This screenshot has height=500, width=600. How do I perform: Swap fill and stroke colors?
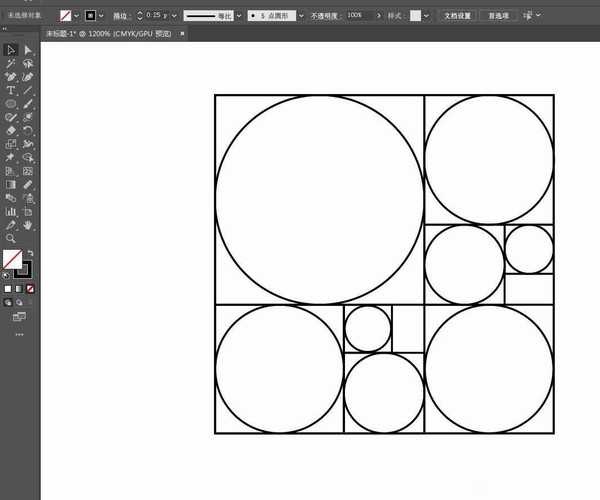click(x=29, y=253)
